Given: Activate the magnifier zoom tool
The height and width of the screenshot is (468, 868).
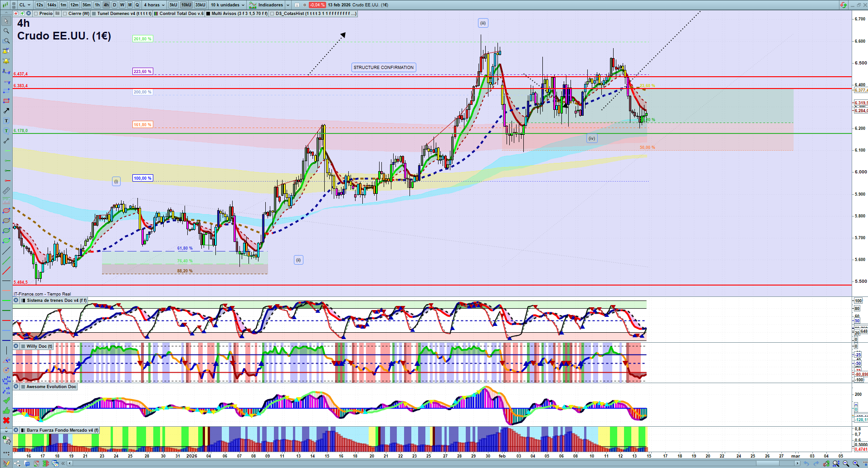Looking at the screenshot, I should (x=6, y=31).
